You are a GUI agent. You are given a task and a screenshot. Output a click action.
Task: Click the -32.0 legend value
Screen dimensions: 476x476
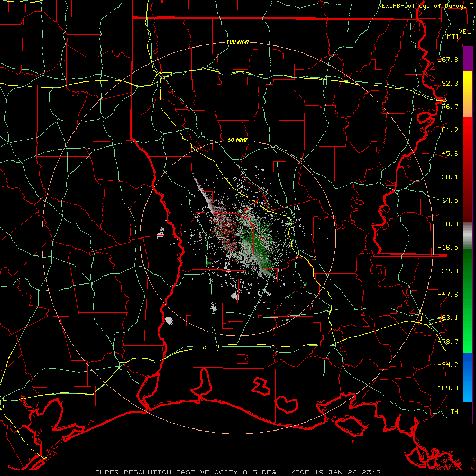pos(448,271)
